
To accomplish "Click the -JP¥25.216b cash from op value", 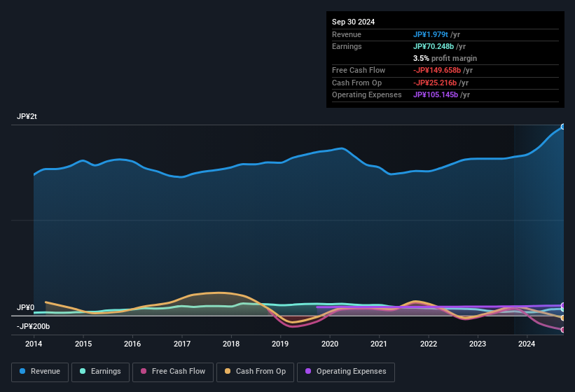I will click(435, 83).
